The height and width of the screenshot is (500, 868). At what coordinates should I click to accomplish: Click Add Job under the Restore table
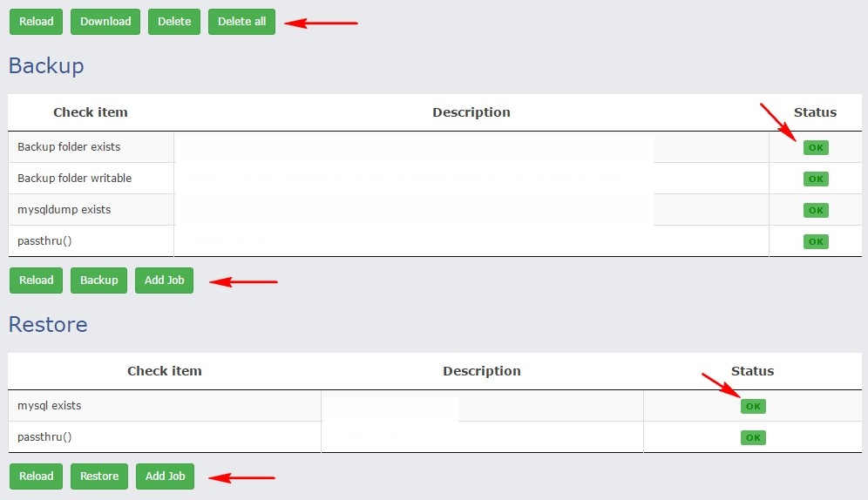pyautogui.click(x=166, y=476)
